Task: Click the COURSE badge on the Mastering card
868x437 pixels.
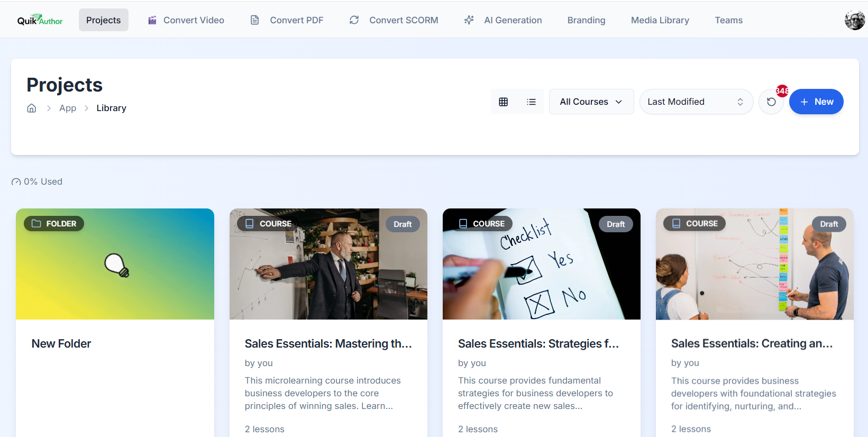Action: (x=268, y=223)
